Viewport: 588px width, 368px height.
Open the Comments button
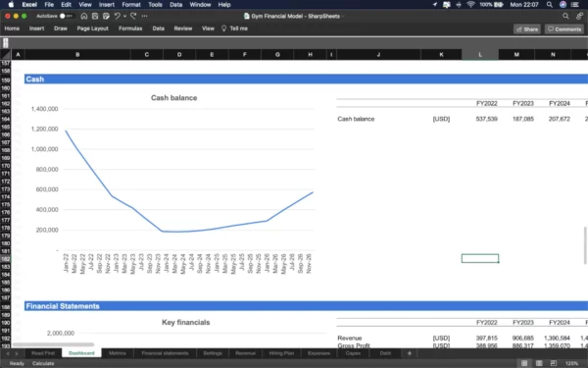564,29
